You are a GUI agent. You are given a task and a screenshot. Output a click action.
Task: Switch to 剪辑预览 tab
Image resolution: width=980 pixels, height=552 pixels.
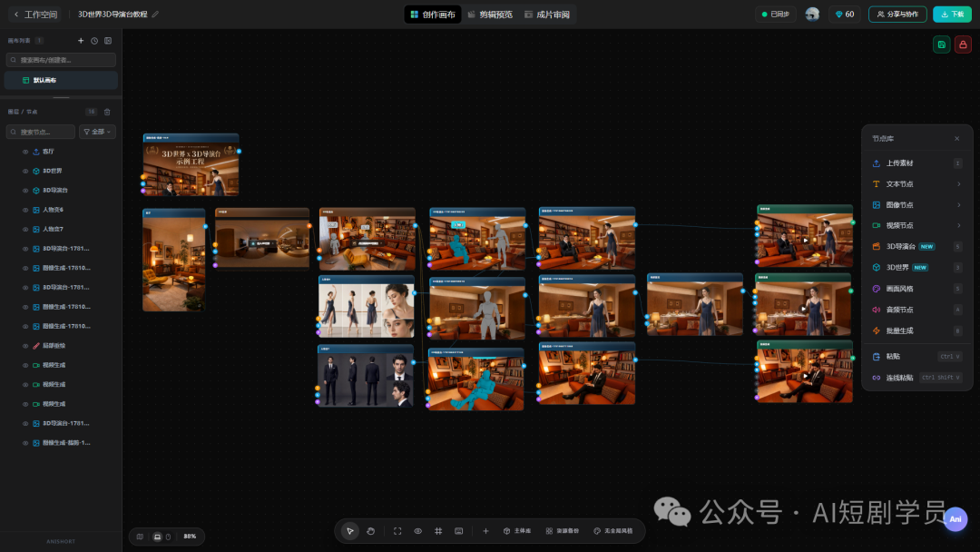point(491,15)
